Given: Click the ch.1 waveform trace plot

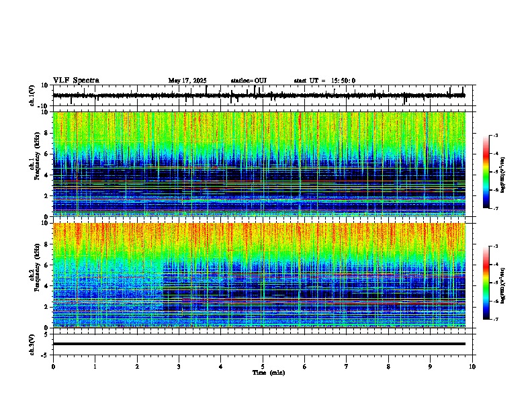Looking at the screenshot, I should 259,95.
